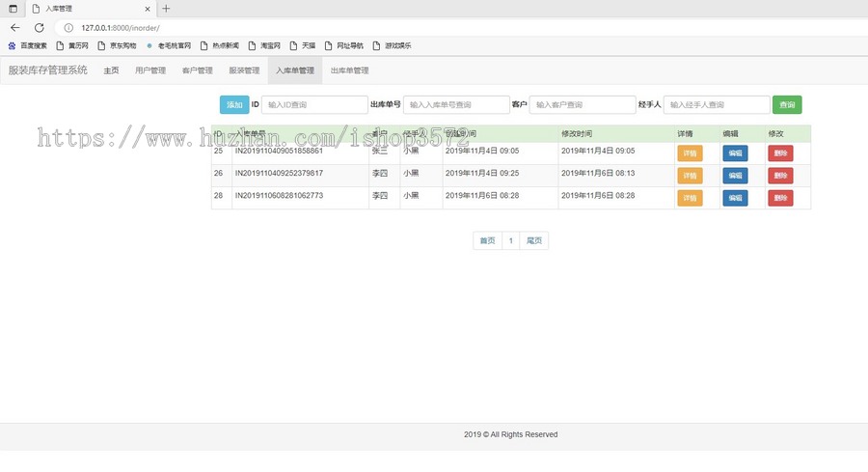The height and width of the screenshot is (472, 868).
Task: Open the 黄历网 bookmark
Action: 72,45
